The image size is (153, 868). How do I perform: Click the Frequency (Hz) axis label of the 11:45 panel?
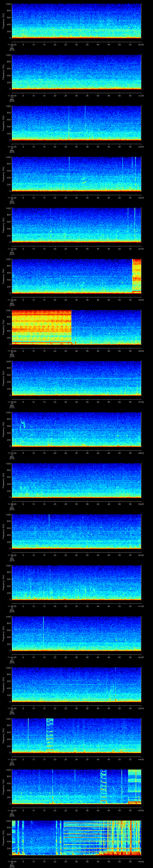(x=3, y=838)
